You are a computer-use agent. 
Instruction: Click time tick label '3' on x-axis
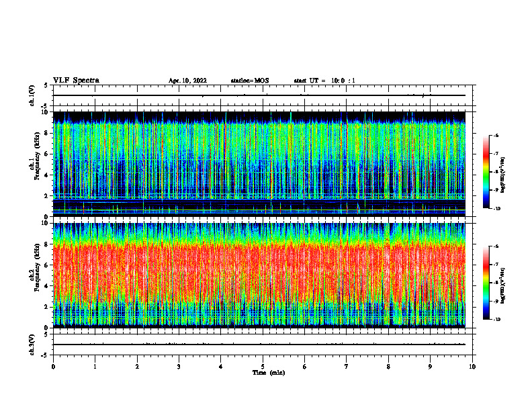click(x=179, y=367)
